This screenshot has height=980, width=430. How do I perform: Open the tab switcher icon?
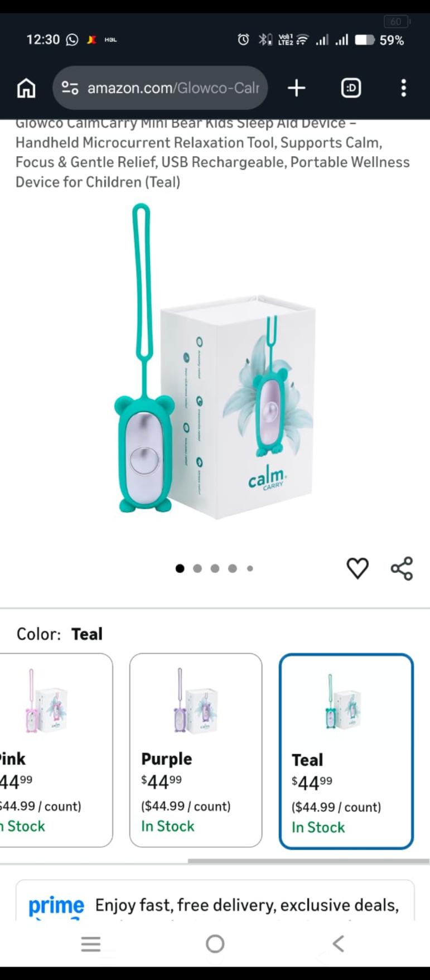(x=351, y=88)
